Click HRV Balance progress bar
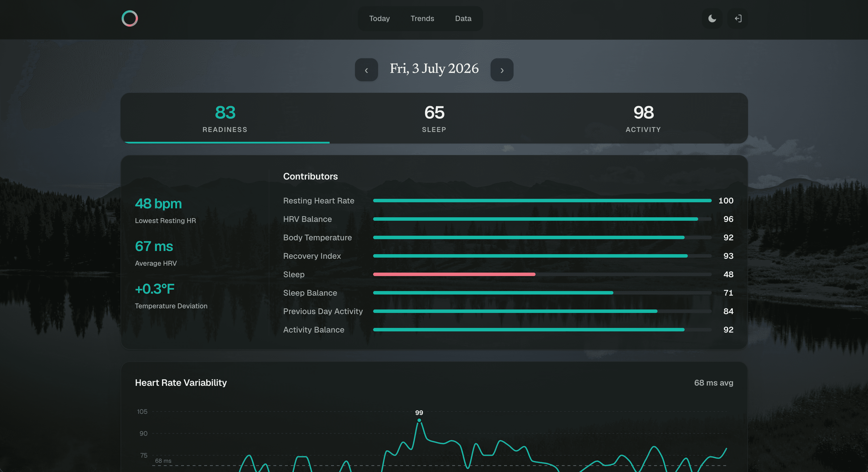The width and height of the screenshot is (868, 472). click(542, 219)
